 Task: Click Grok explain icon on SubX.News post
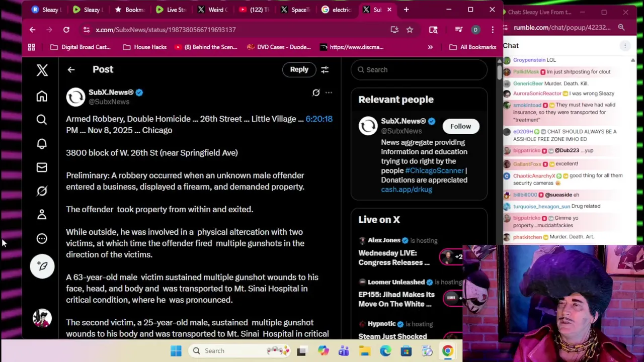point(316,93)
